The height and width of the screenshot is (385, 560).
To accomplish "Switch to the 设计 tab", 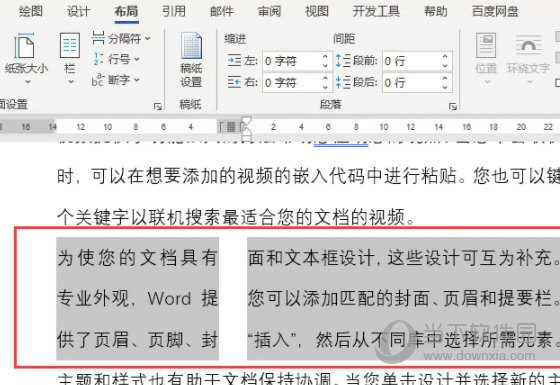I will pos(79,11).
